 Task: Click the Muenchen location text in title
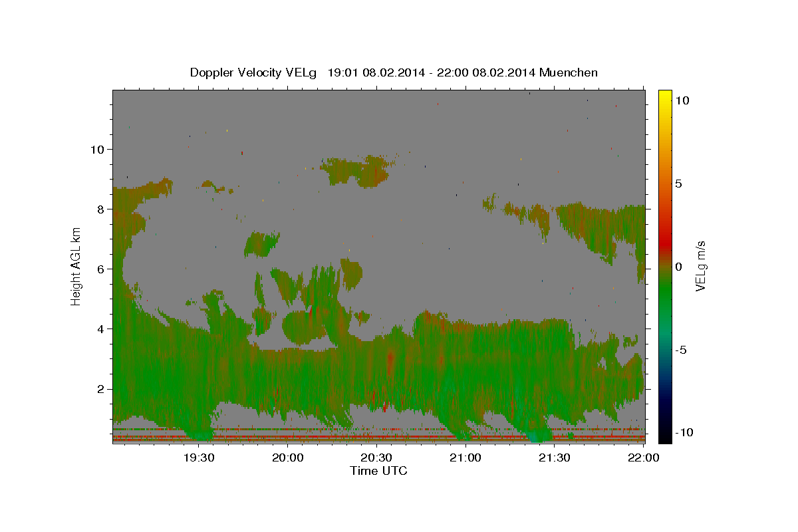coord(569,72)
